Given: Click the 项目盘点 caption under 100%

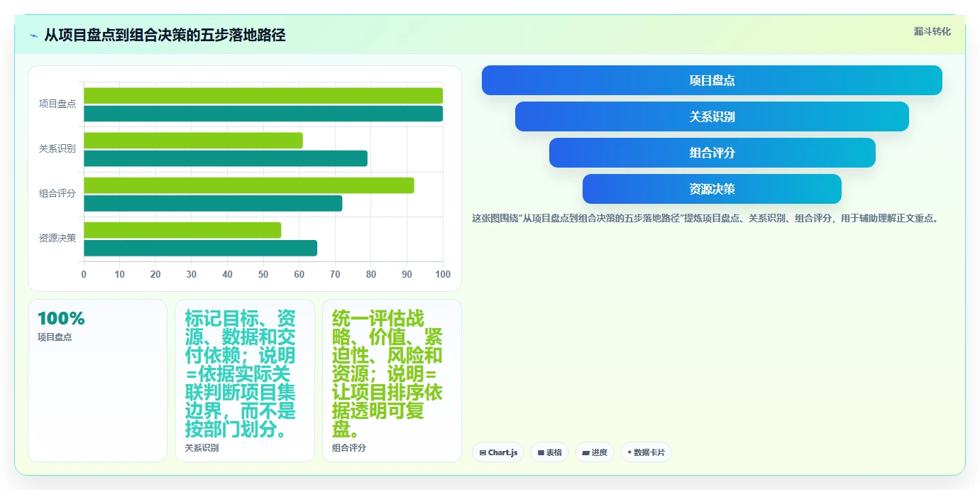Looking at the screenshot, I should click(x=55, y=337).
